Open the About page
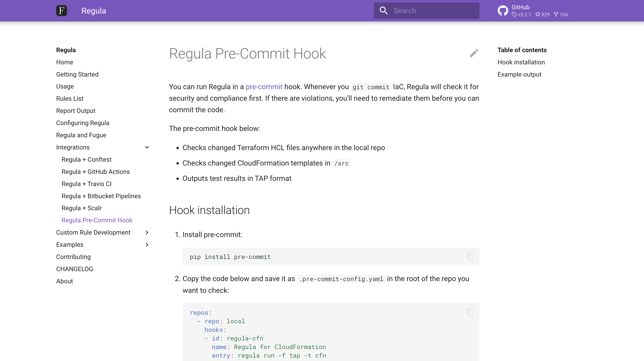The width and height of the screenshot is (644, 361). point(65,281)
